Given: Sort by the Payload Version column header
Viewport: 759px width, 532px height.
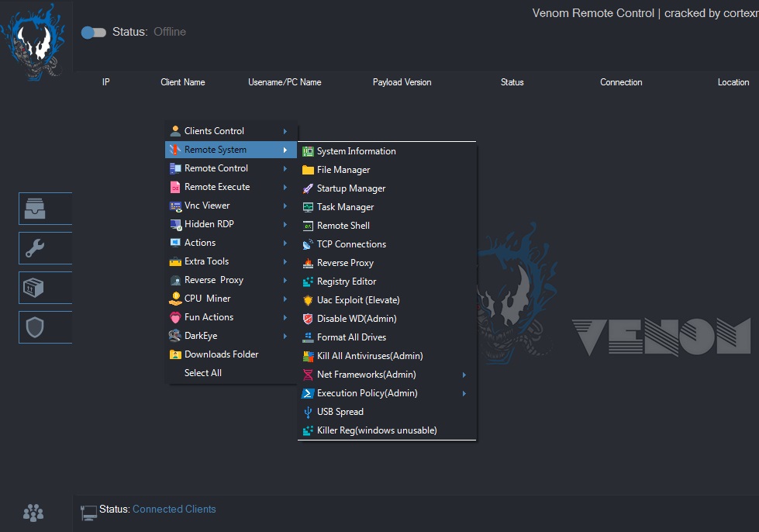Looking at the screenshot, I should coord(402,82).
